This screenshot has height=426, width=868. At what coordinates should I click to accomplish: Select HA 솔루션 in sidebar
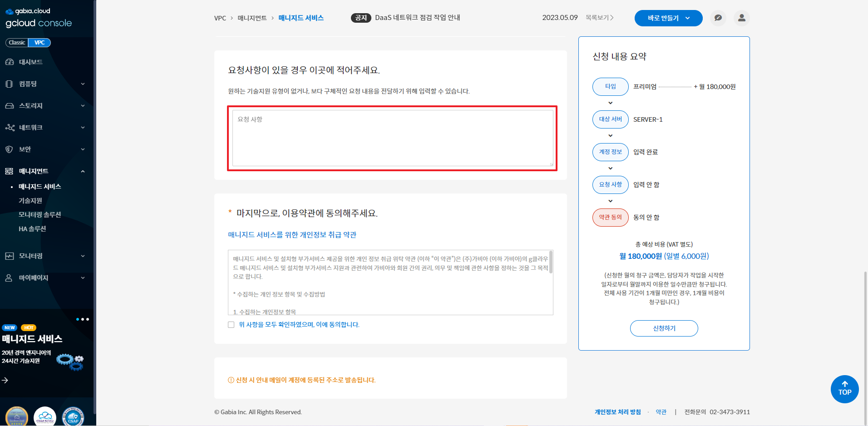click(32, 229)
